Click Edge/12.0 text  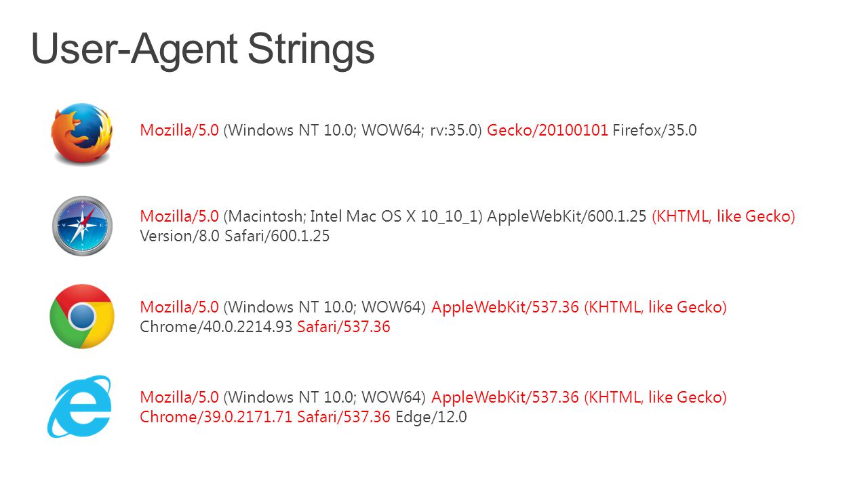(431, 417)
